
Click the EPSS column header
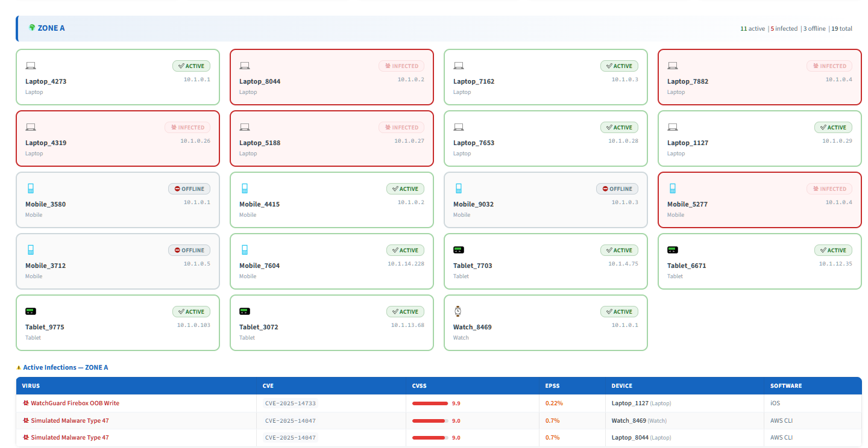pos(552,386)
